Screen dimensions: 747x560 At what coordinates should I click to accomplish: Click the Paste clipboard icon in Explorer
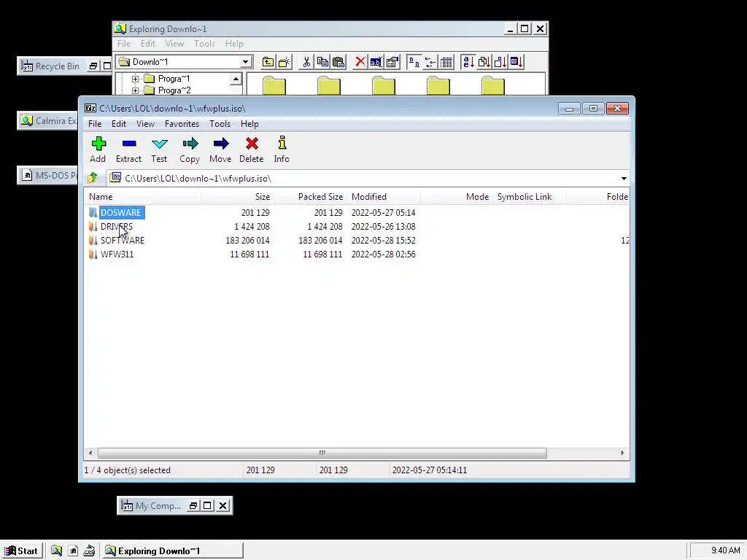pyautogui.click(x=338, y=62)
